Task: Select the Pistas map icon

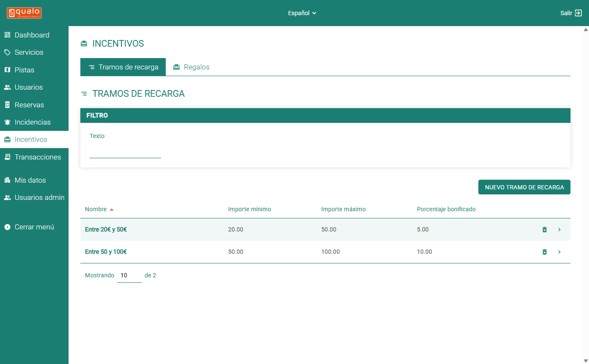Action: pos(7,70)
